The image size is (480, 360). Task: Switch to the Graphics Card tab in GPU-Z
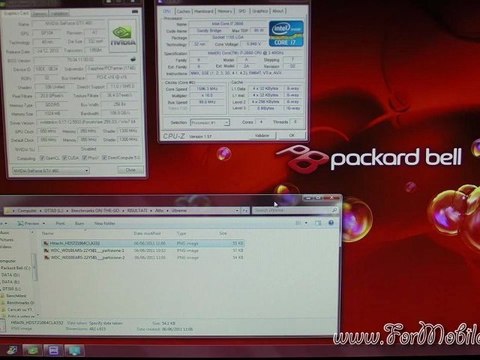coord(16,13)
